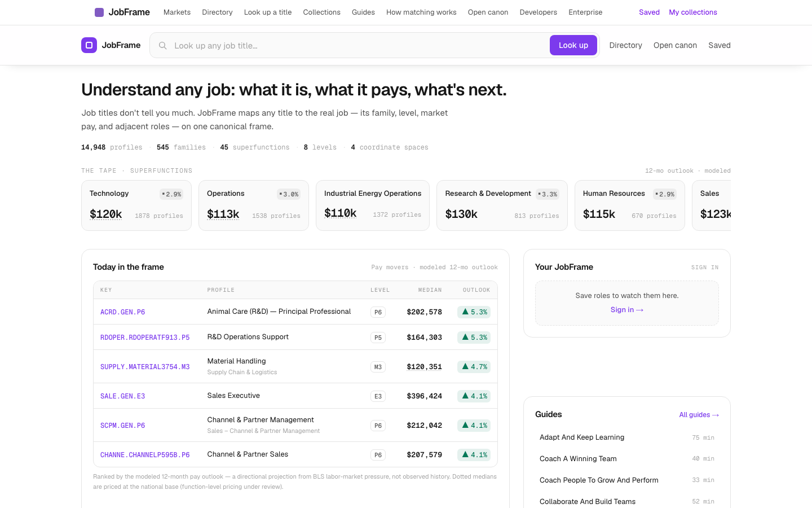Open Directory in the top navigation
This screenshot has width=812, height=508.
coord(217,12)
